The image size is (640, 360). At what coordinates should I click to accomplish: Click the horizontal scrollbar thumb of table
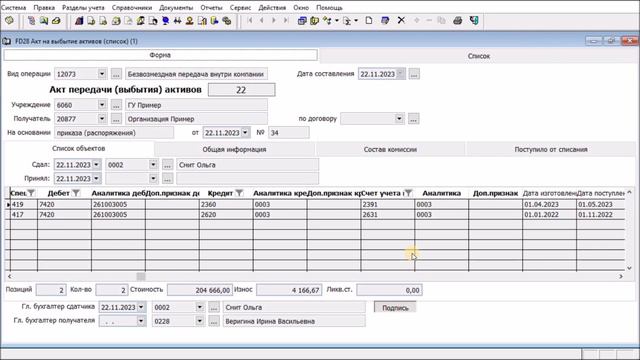[141, 276]
